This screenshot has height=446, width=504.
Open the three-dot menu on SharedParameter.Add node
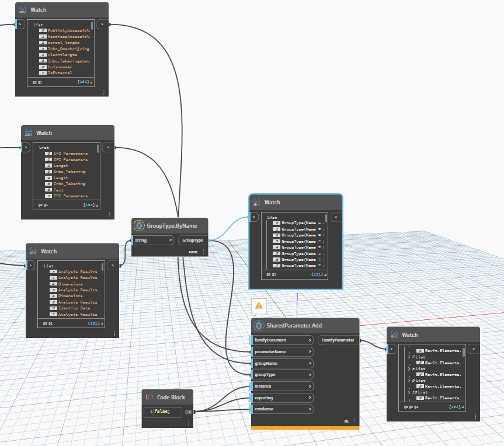354,421
